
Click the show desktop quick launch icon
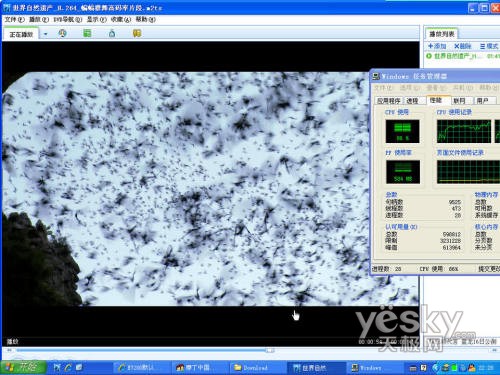click(79, 368)
